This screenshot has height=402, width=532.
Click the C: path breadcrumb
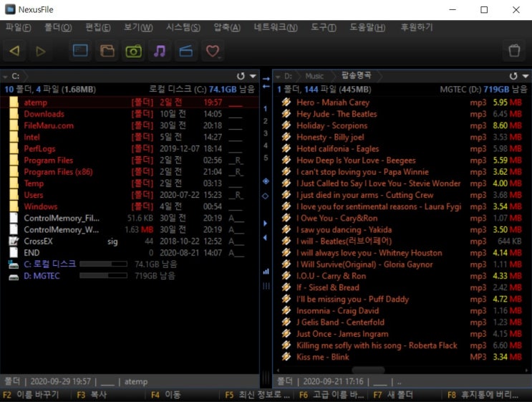pyautogui.click(x=16, y=76)
